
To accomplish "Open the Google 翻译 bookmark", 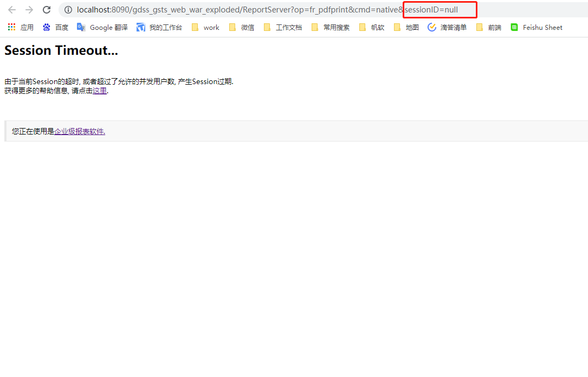I will tap(102, 28).
